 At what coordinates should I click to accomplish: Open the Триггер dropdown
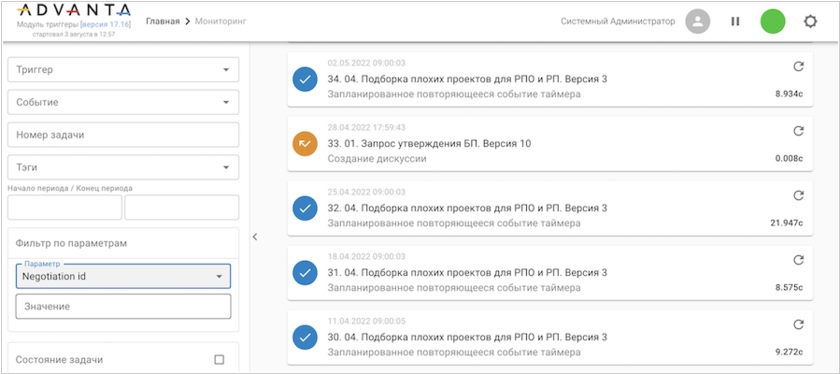123,70
